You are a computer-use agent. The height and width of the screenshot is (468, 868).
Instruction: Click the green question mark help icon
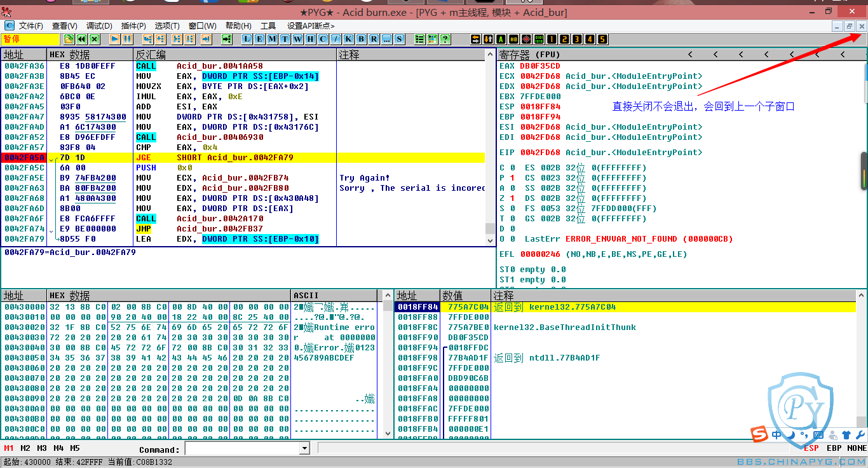pyautogui.click(x=445, y=39)
